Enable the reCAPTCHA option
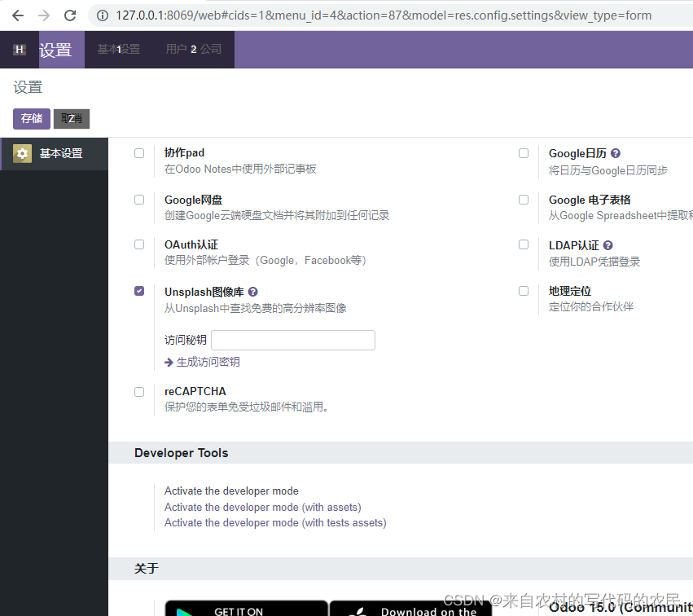 (138, 391)
